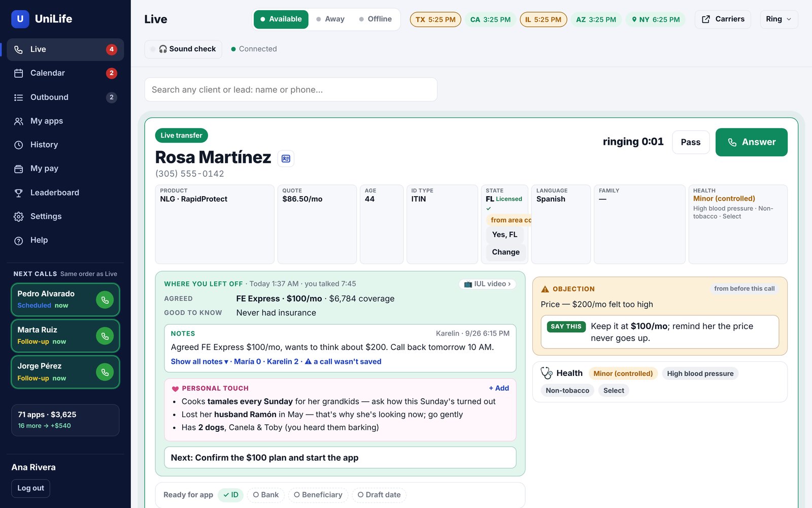Filter notes by Karelin 2
This screenshot has width=812, height=508.
(283, 362)
